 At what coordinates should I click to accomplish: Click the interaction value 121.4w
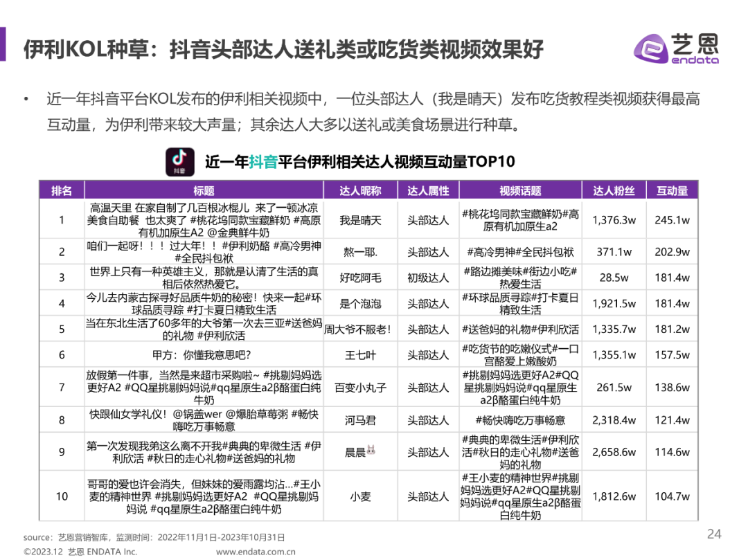point(672,420)
